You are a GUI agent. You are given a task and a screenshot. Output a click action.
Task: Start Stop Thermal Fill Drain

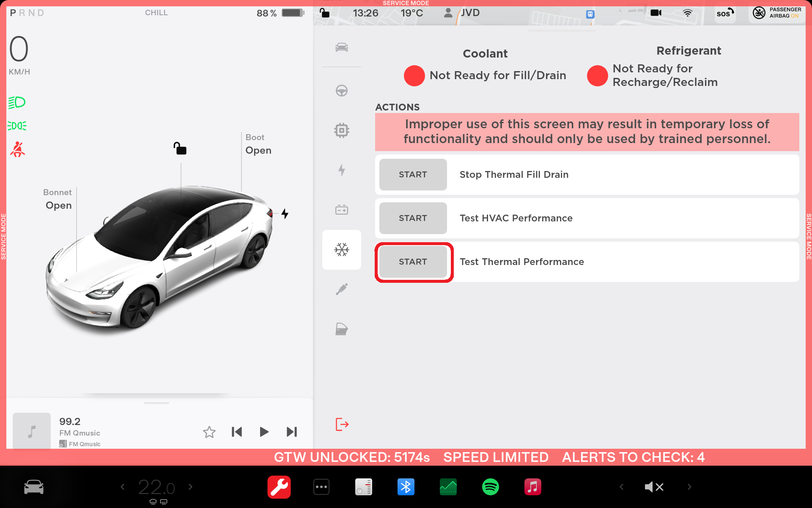click(x=413, y=174)
